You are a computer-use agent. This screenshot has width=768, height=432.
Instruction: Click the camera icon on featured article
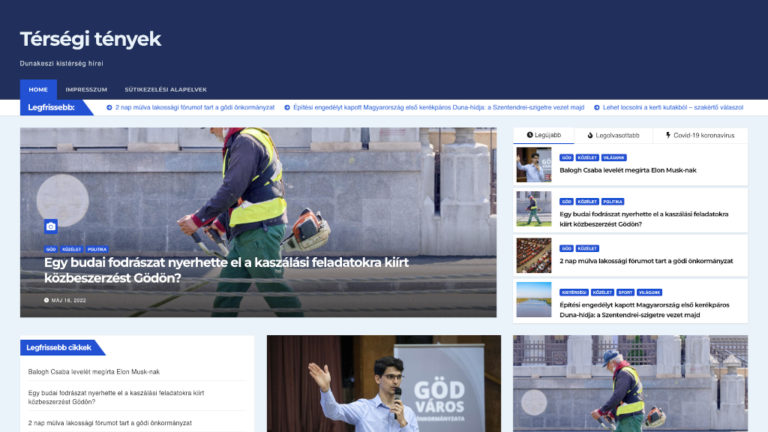click(x=51, y=227)
